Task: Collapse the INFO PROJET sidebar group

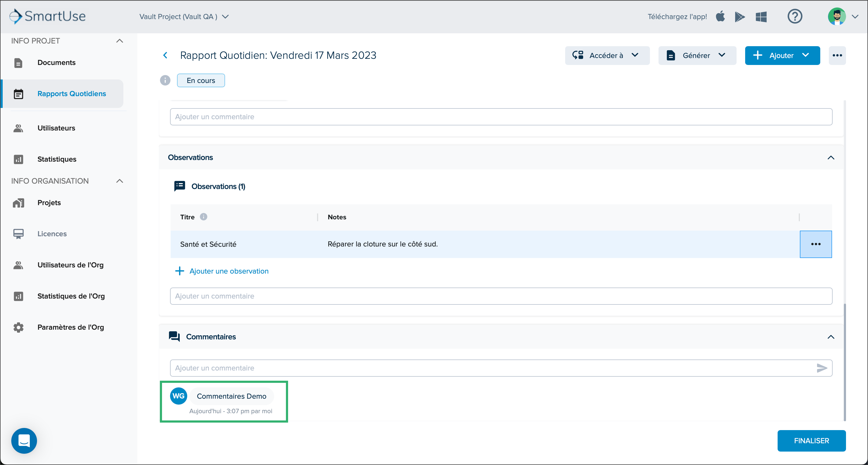Action: pyautogui.click(x=119, y=41)
